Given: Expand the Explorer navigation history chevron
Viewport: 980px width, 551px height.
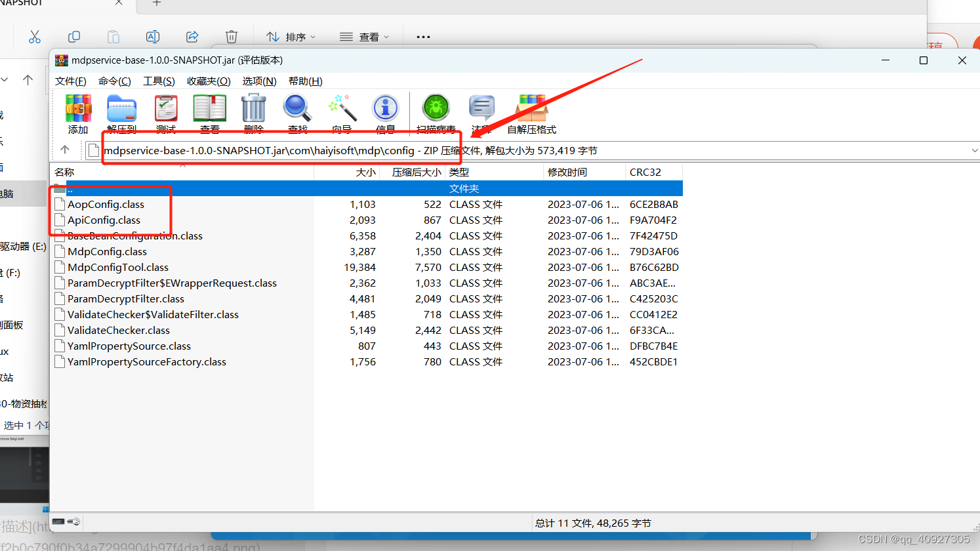Looking at the screenshot, I should pyautogui.click(x=5, y=80).
